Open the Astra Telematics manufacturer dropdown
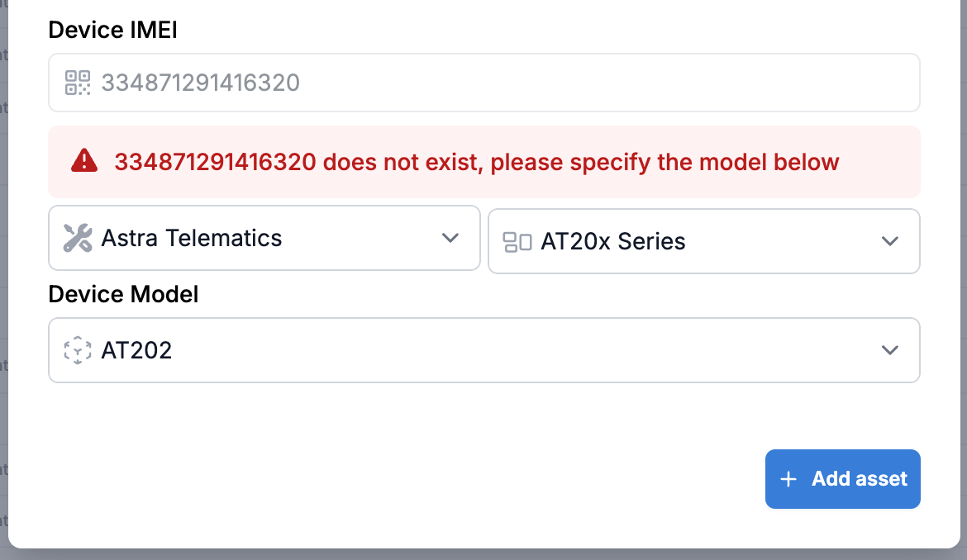The image size is (967, 560). [264, 238]
